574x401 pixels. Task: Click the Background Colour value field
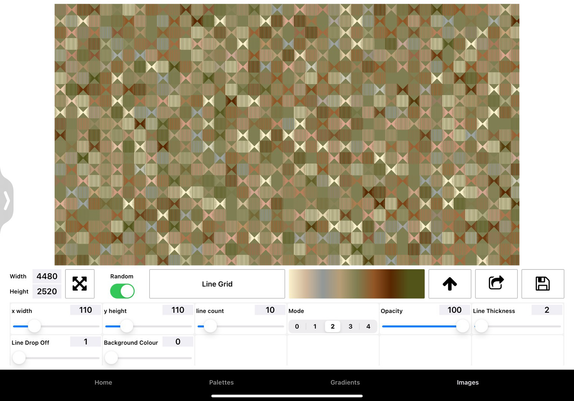[178, 342]
